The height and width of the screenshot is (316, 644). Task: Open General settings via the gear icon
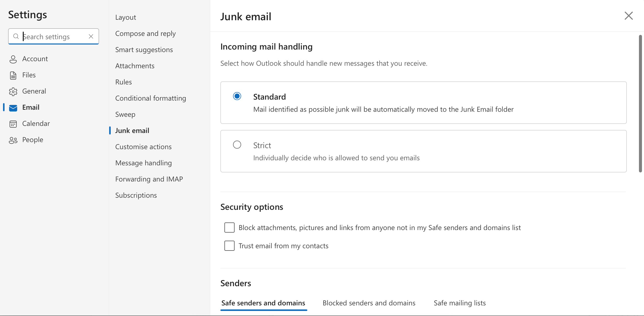(x=13, y=91)
